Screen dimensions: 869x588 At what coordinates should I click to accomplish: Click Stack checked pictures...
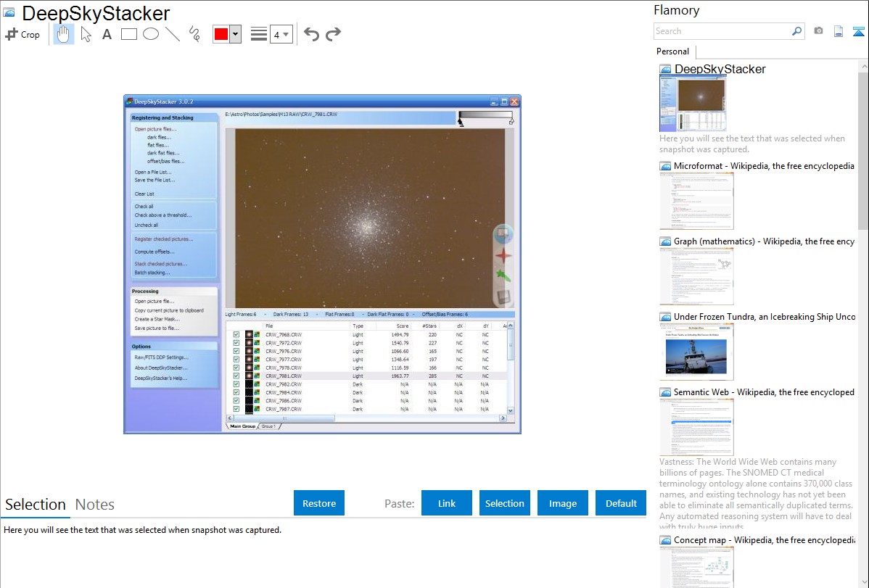161,264
